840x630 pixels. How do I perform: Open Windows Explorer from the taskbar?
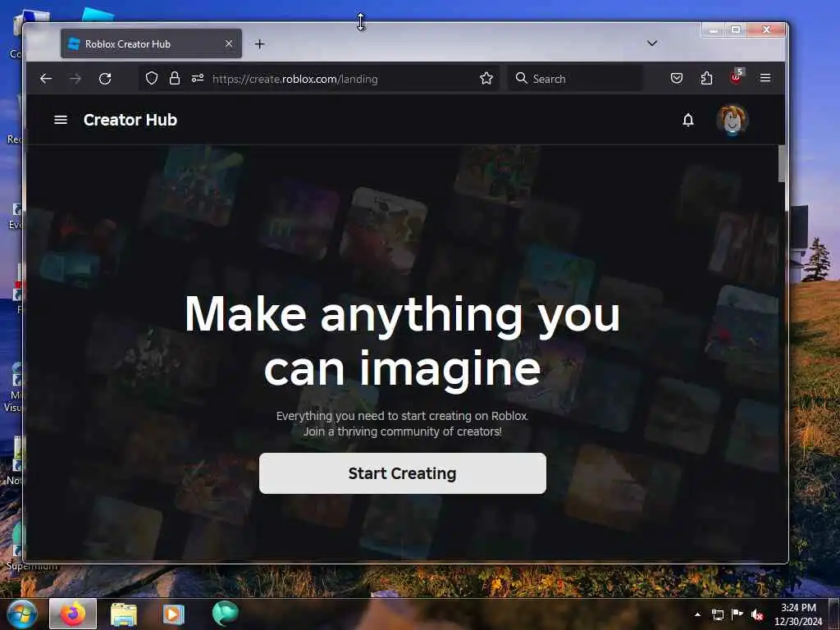click(124, 614)
